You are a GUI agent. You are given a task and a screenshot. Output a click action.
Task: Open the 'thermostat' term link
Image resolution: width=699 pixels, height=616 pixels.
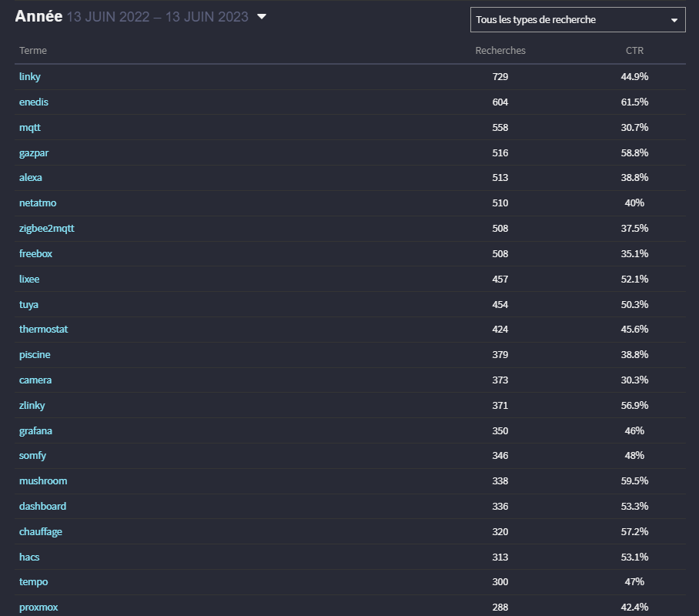tap(43, 330)
